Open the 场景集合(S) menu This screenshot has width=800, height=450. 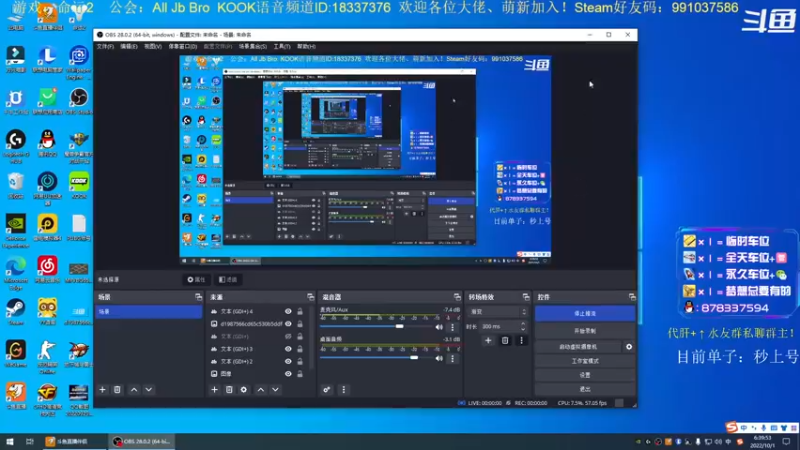(253, 46)
